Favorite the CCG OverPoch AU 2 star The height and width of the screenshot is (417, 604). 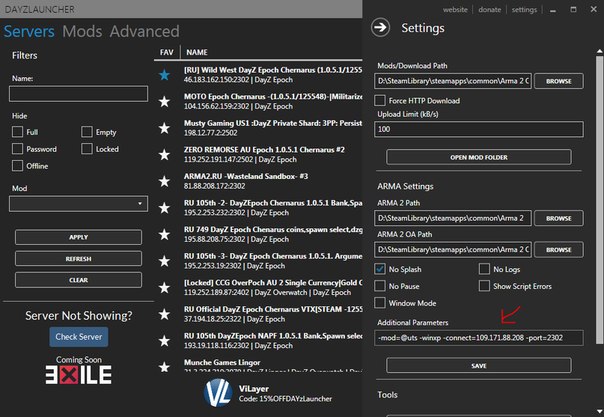pyautogui.click(x=164, y=287)
